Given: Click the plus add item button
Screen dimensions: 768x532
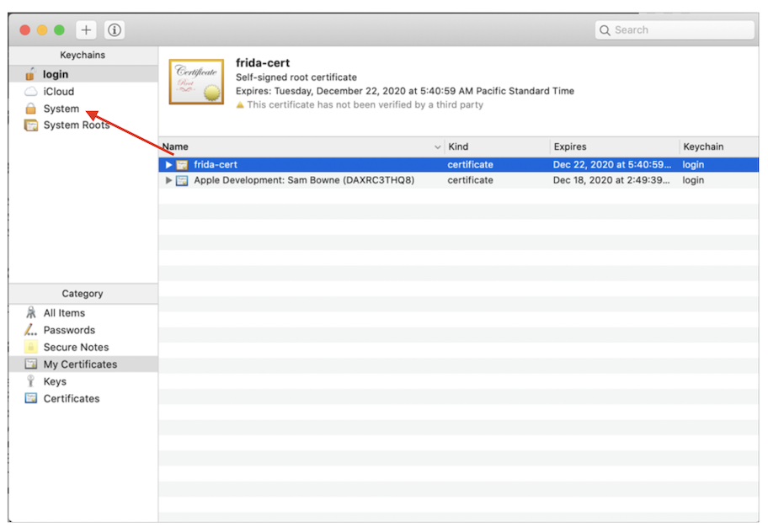Looking at the screenshot, I should click(x=86, y=29).
